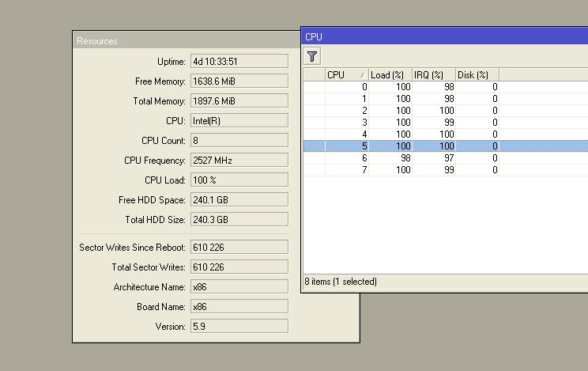Click the CPU Load field showing 100 %

(x=239, y=180)
